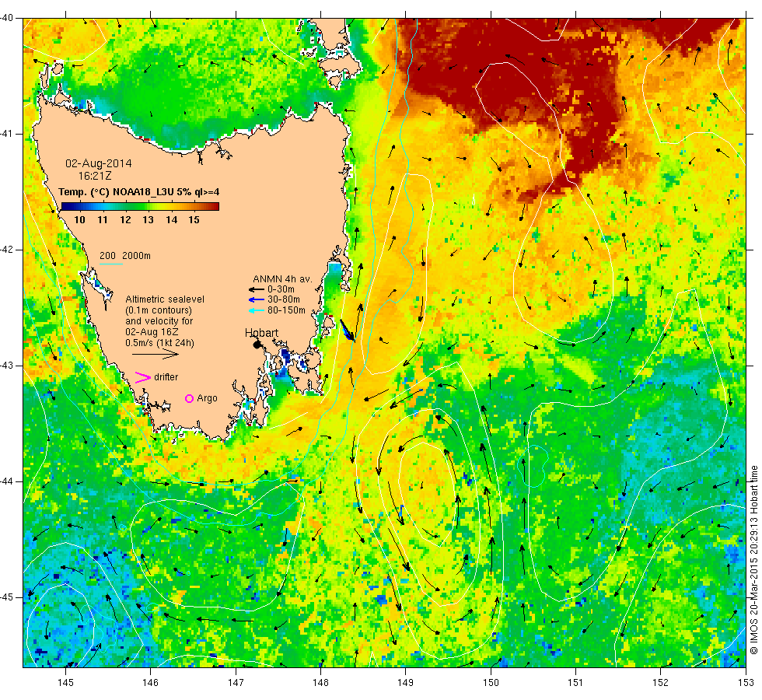Screen dimensions: 762x700
Task: Click the '152' longitude axis label
Action: pyautogui.click(x=660, y=683)
